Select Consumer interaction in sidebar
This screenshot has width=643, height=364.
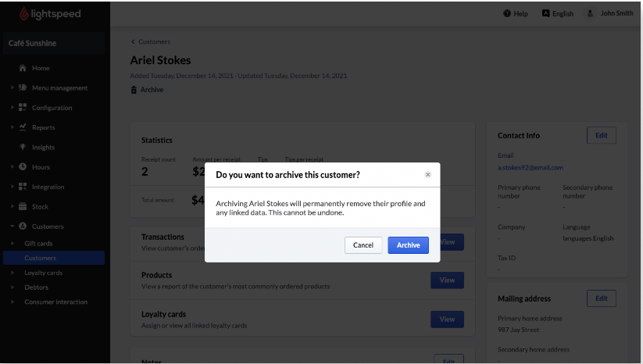pyautogui.click(x=55, y=302)
